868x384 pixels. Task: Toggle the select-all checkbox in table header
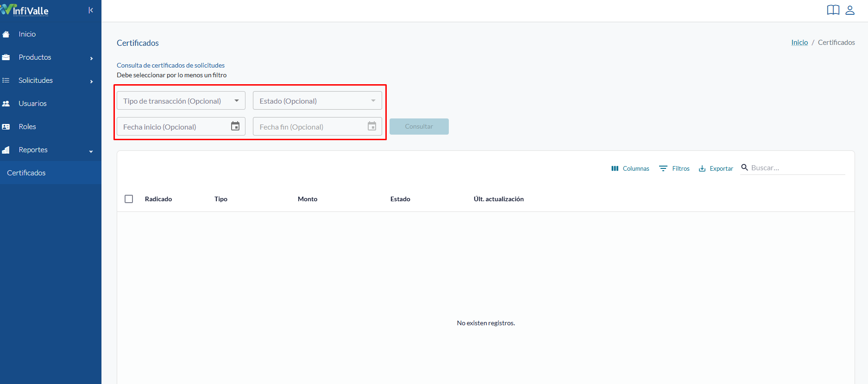[x=129, y=199]
